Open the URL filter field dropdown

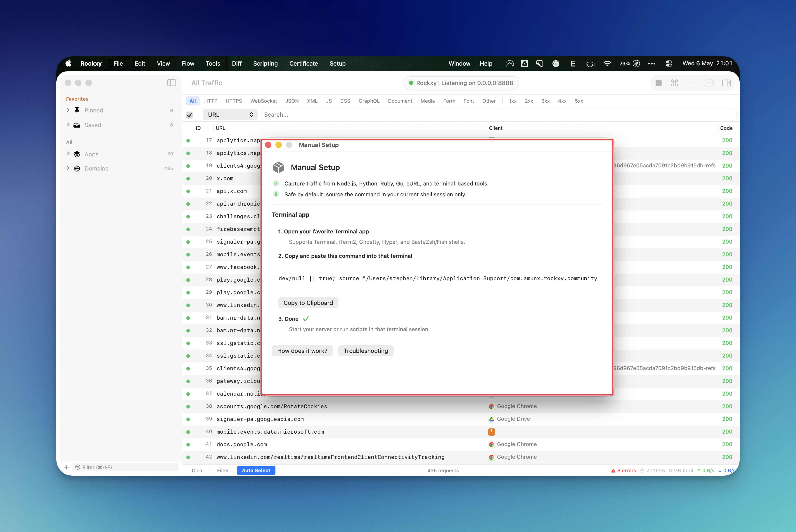(x=230, y=115)
